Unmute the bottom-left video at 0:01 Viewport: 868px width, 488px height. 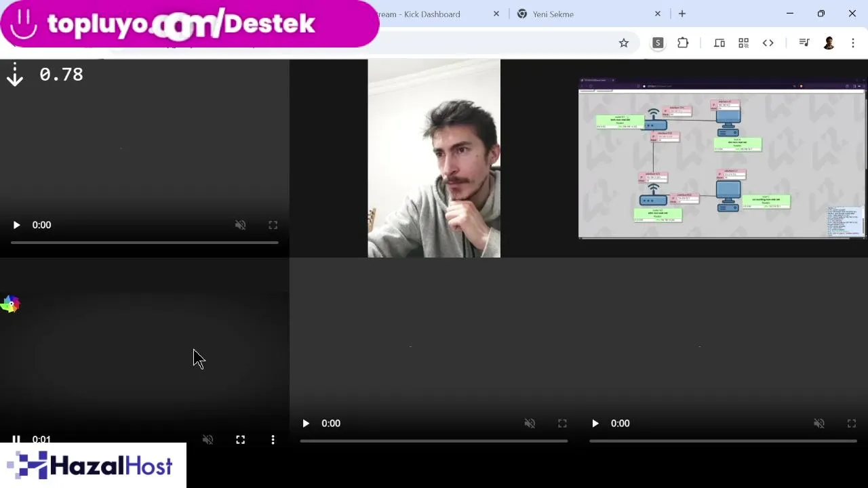coord(208,439)
